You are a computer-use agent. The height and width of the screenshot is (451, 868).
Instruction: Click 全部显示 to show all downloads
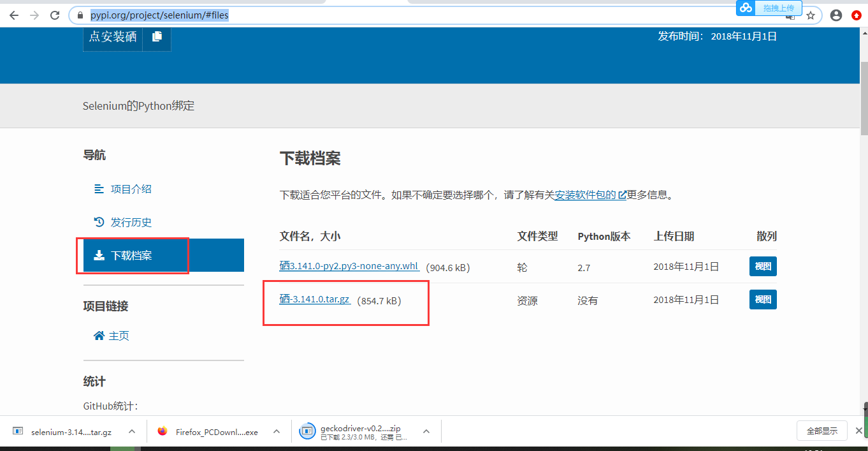tap(822, 431)
